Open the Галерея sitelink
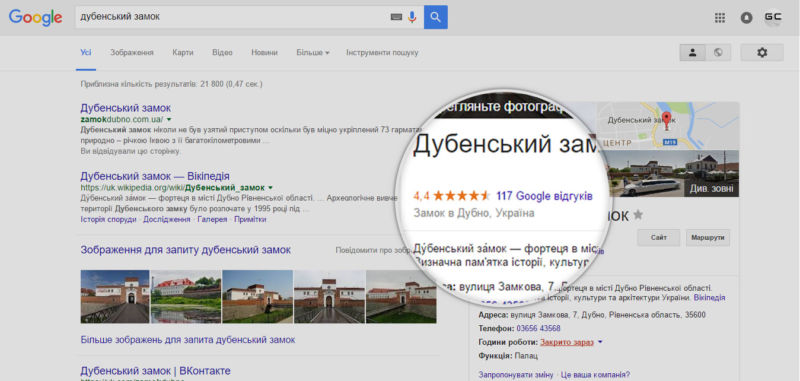Image resolution: width=800 pixels, height=381 pixels. (x=212, y=219)
